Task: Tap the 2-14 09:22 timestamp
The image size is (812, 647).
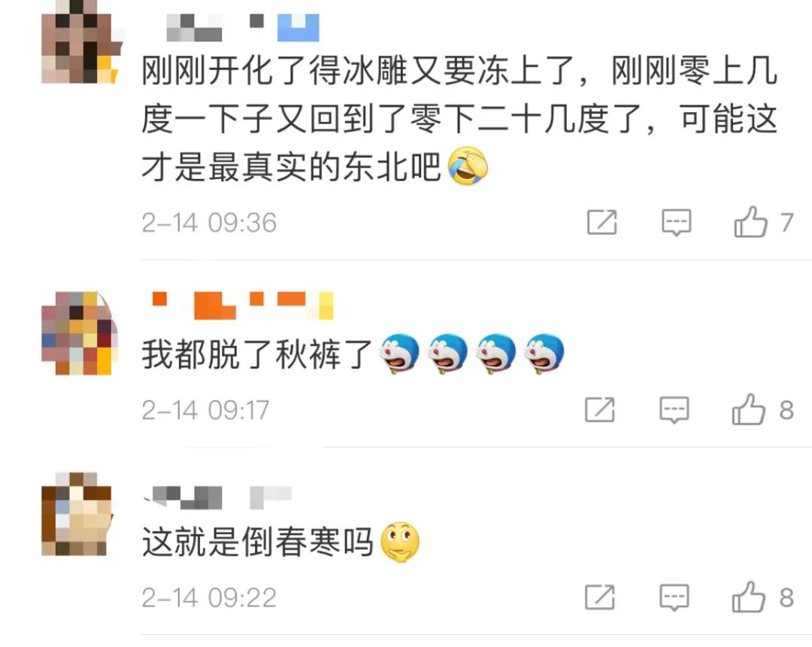Action: pos(209,598)
